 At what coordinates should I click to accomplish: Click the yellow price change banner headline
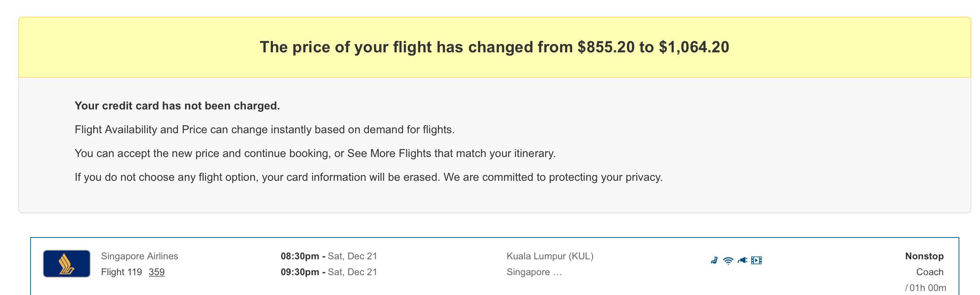[x=494, y=47]
